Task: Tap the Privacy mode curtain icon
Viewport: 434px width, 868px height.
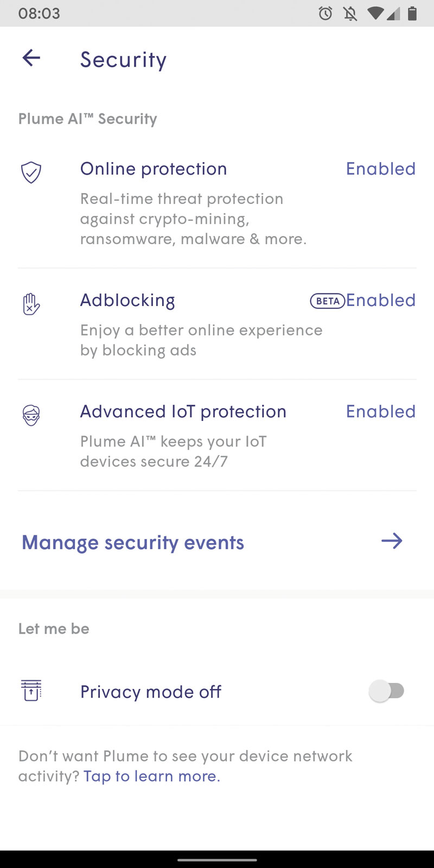Action: click(x=31, y=691)
